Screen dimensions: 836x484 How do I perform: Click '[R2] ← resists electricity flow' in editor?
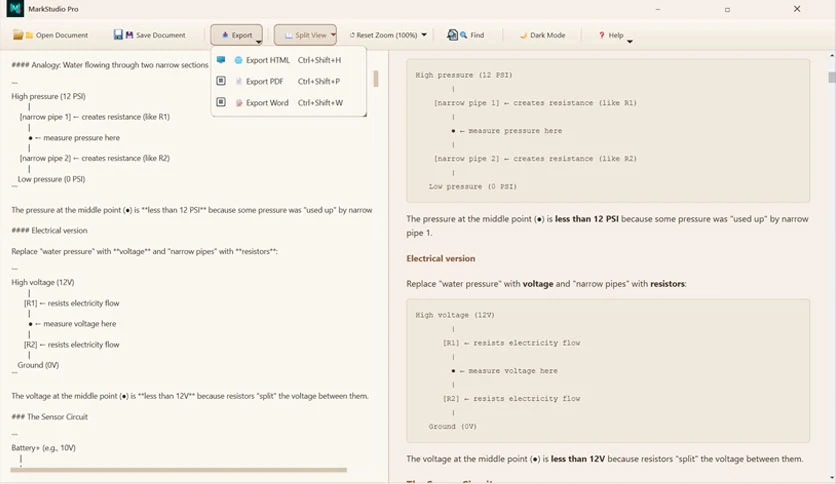tap(71, 345)
